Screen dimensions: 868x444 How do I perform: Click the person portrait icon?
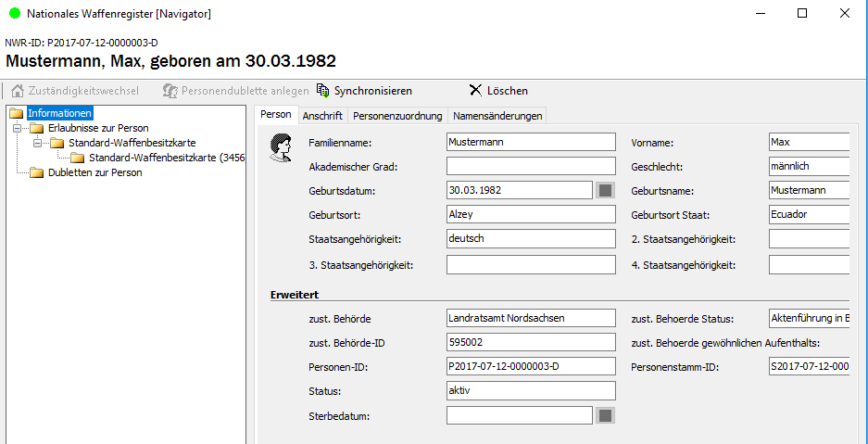[280, 147]
